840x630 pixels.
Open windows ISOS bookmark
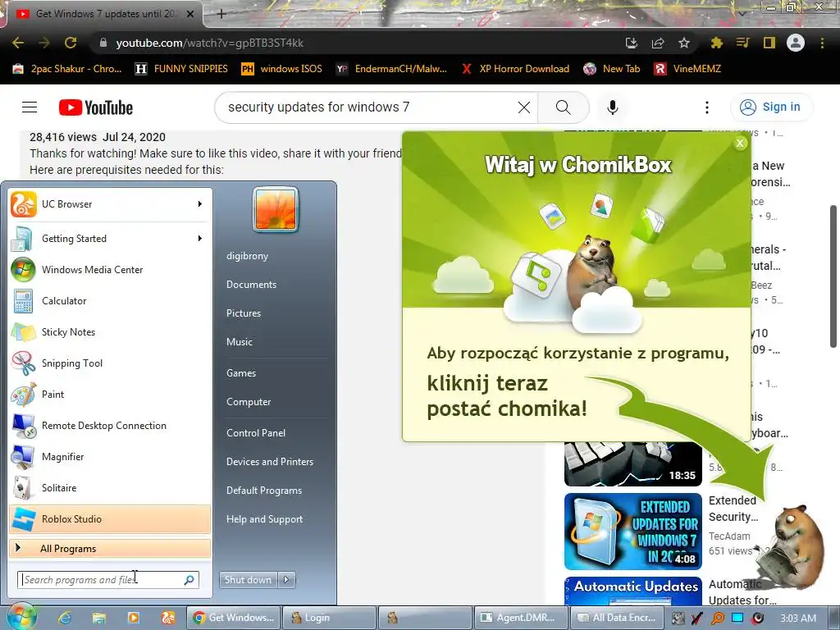point(282,69)
